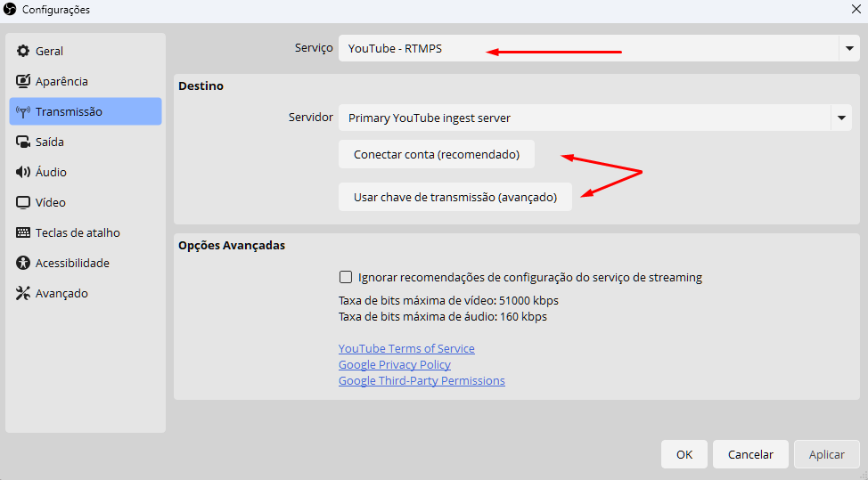Screen dimensions: 868x480
Task: Open the Teclas de atalho tab
Action: click(x=86, y=232)
